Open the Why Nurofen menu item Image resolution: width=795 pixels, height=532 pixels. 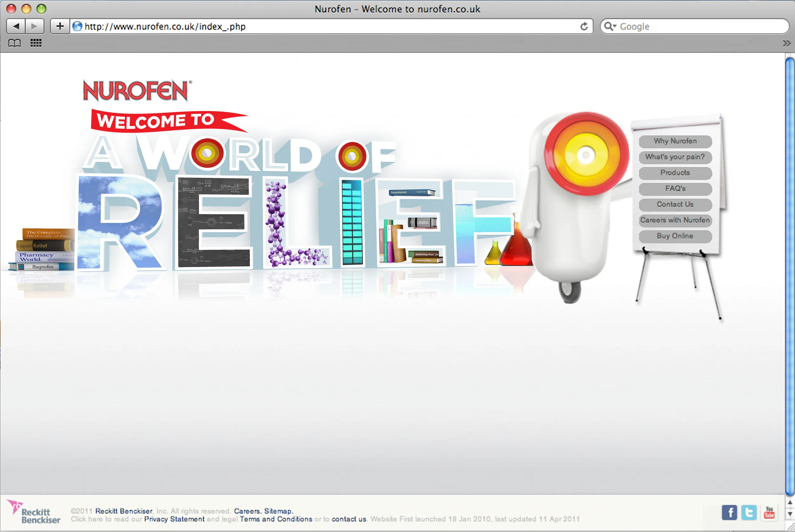pyautogui.click(x=675, y=141)
